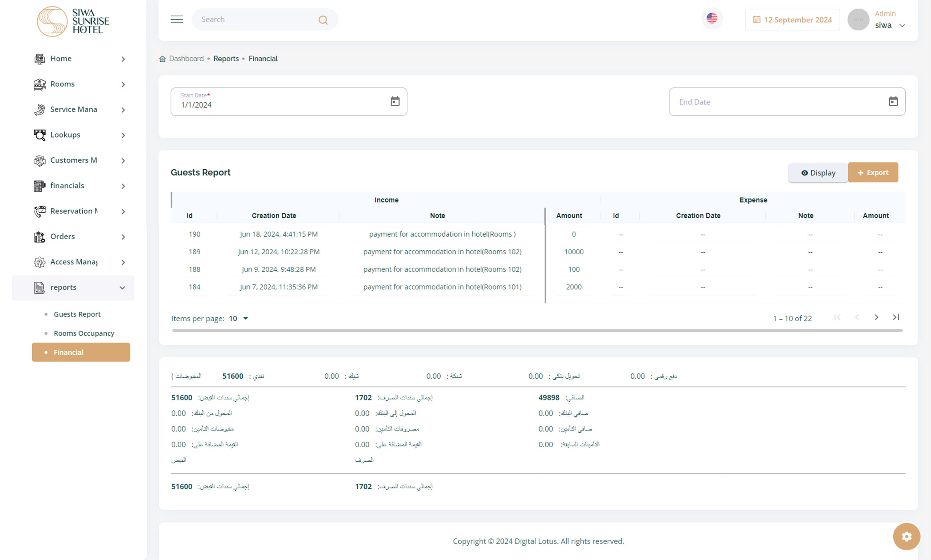Image resolution: width=931 pixels, height=560 pixels.
Task: Expand the Home menu chevron
Action: tap(123, 59)
